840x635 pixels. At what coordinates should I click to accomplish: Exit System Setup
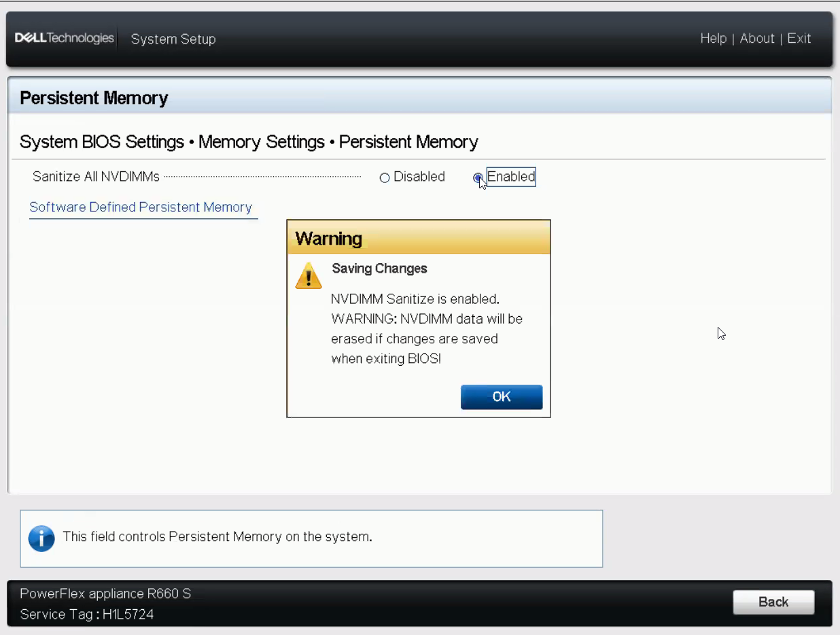click(x=799, y=39)
